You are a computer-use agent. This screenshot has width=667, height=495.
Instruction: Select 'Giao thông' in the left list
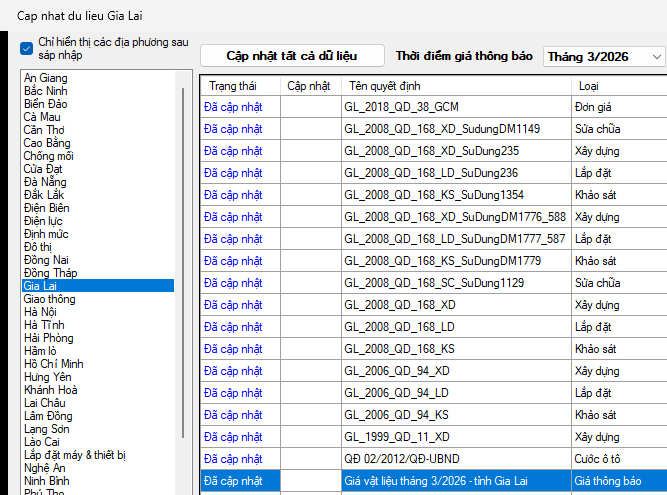tap(51, 299)
